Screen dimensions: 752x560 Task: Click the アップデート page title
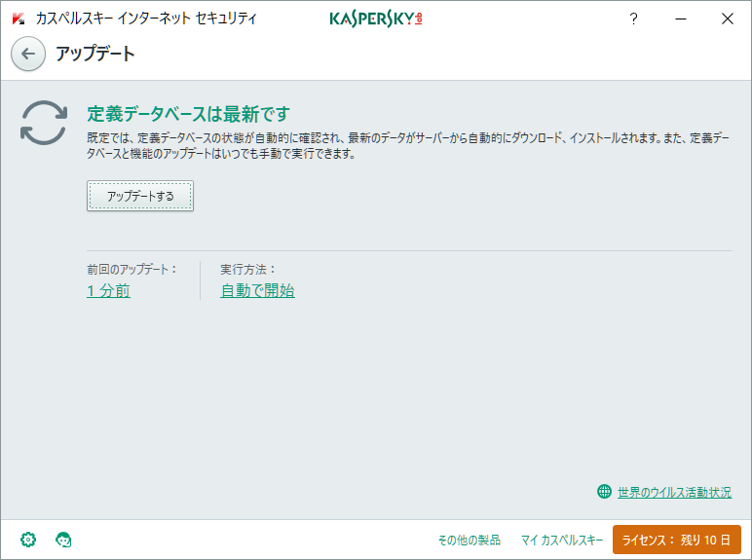pos(95,54)
